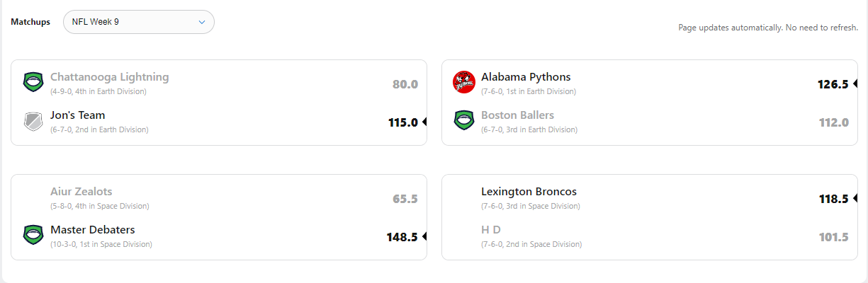Go to the Master Debaters team page
The width and height of the screenshot is (868, 283).
tap(92, 230)
